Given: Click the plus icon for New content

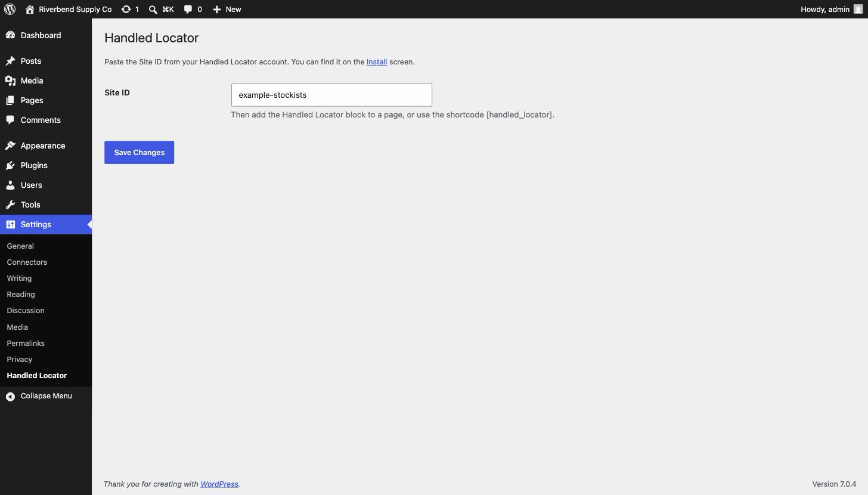Looking at the screenshot, I should [x=217, y=9].
